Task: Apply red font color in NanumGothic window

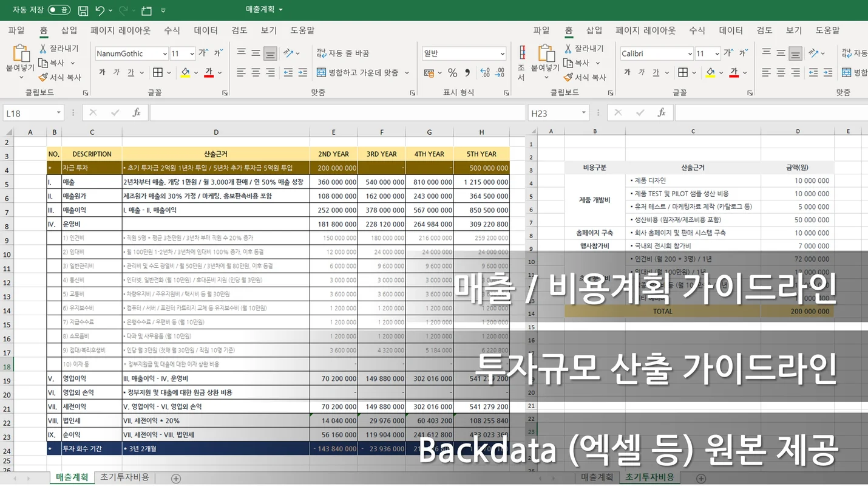Action: point(209,73)
